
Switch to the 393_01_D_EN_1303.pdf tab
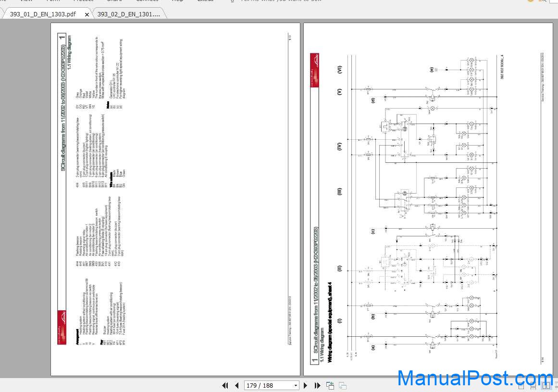coord(43,14)
